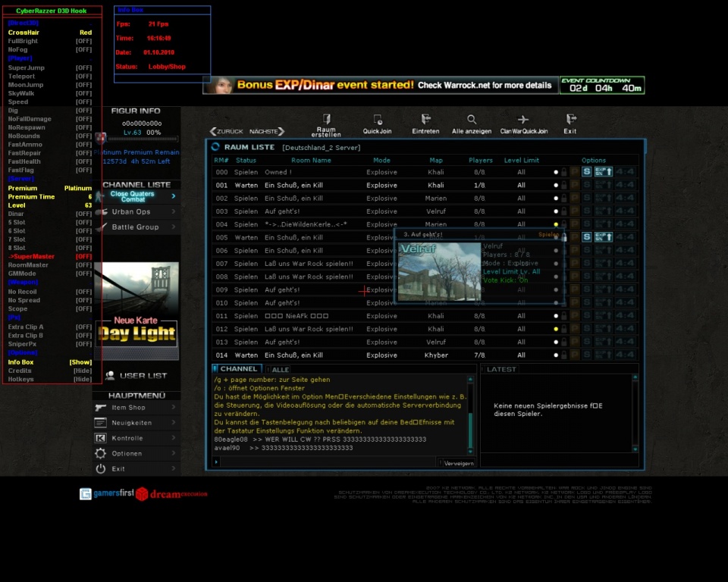Click the chat scrollbar down arrow
The width and height of the screenshot is (728, 582).
pyautogui.click(x=470, y=451)
